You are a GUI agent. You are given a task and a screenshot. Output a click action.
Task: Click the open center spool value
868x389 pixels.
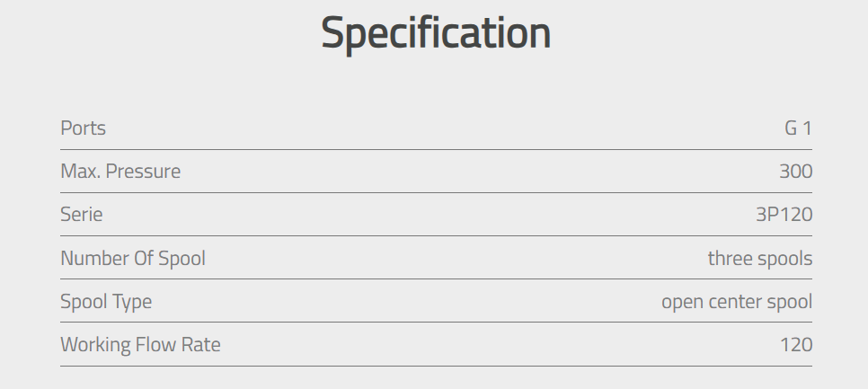pyautogui.click(x=737, y=302)
